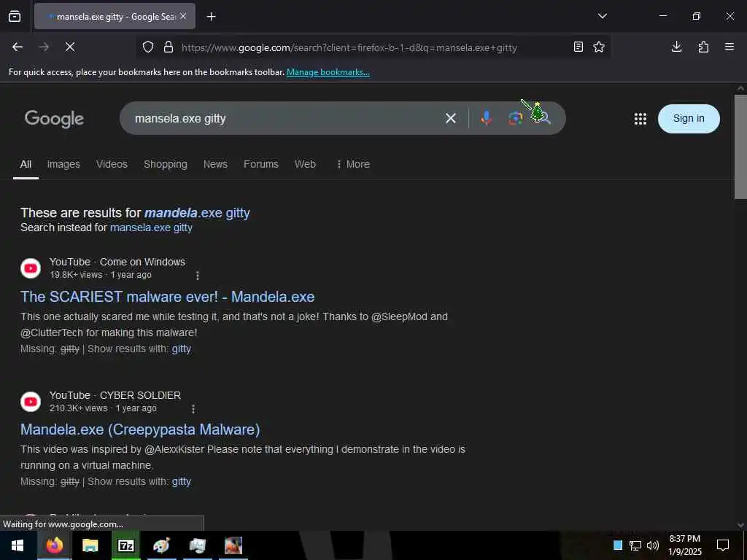Open the list all tabs chevron
Viewport: 747px width, 560px height.
(x=602, y=16)
